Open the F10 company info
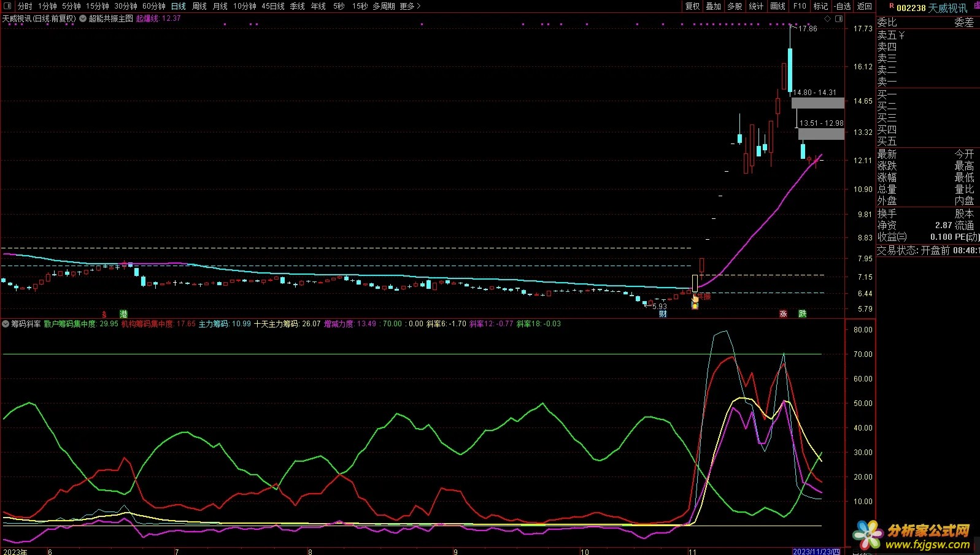Image resolution: width=980 pixels, height=555 pixels. tap(800, 6)
